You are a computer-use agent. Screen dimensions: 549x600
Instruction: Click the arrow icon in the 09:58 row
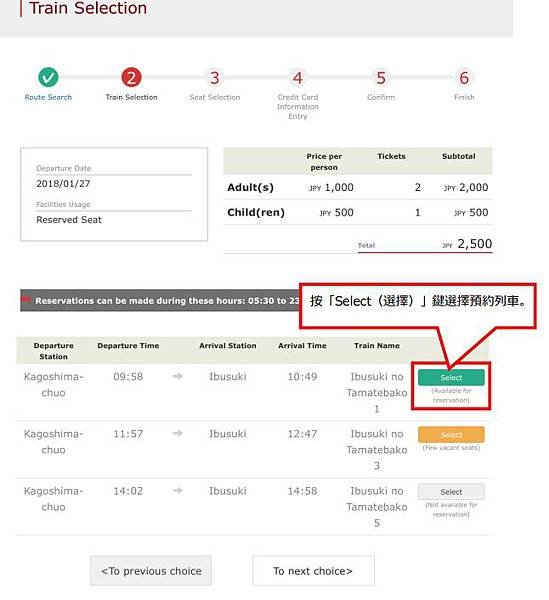click(x=178, y=377)
